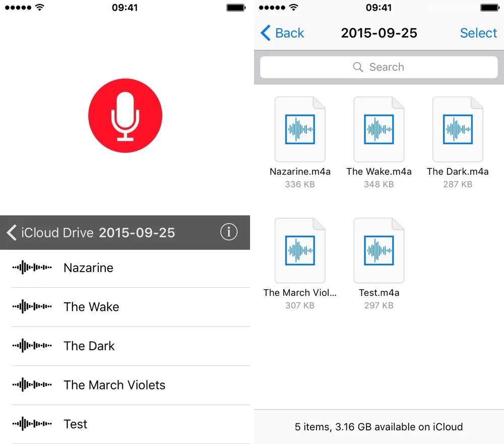Go back using iCloud Drive chevron
The image size is (504, 444).
[12, 233]
